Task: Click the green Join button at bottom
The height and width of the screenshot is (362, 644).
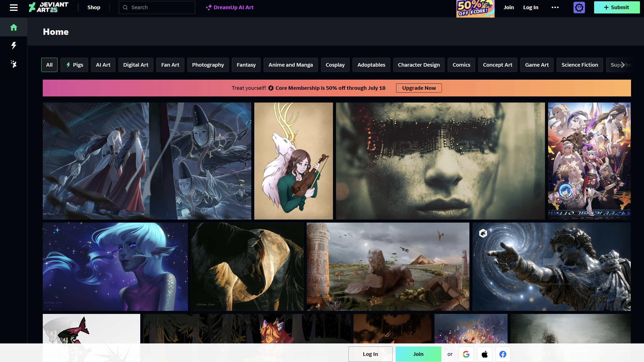Action: (418, 354)
